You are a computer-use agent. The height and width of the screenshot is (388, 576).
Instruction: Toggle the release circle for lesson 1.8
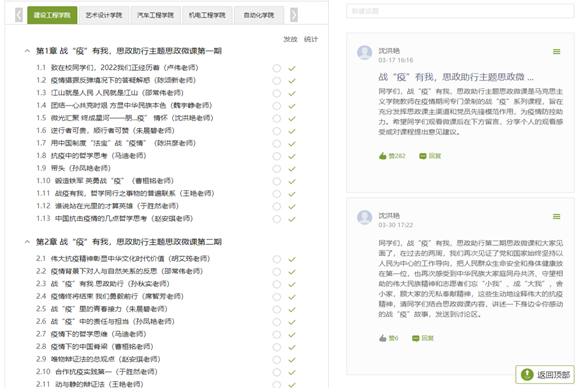tap(277, 157)
